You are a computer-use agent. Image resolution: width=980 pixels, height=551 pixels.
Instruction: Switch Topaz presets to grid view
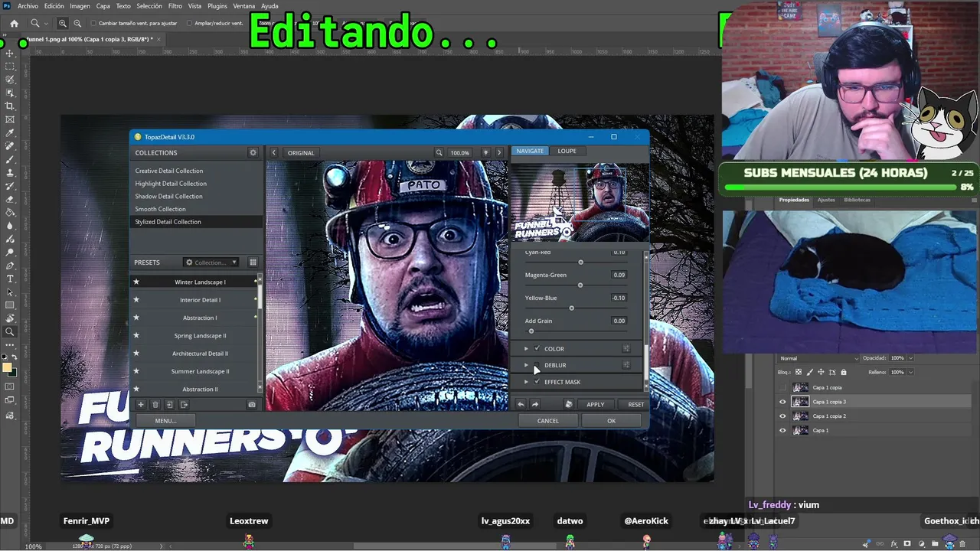pos(253,262)
